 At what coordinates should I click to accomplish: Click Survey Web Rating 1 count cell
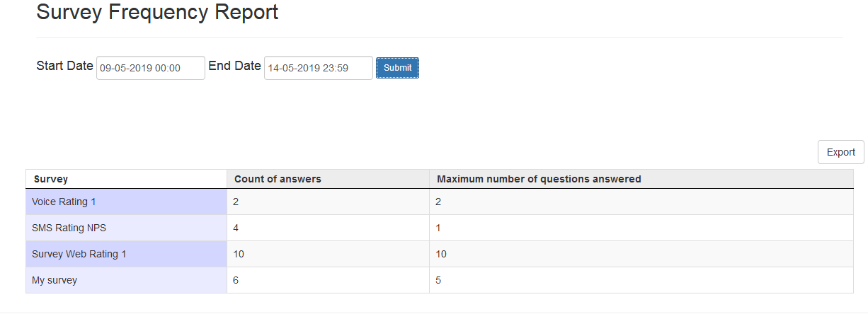[x=327, y=254]
